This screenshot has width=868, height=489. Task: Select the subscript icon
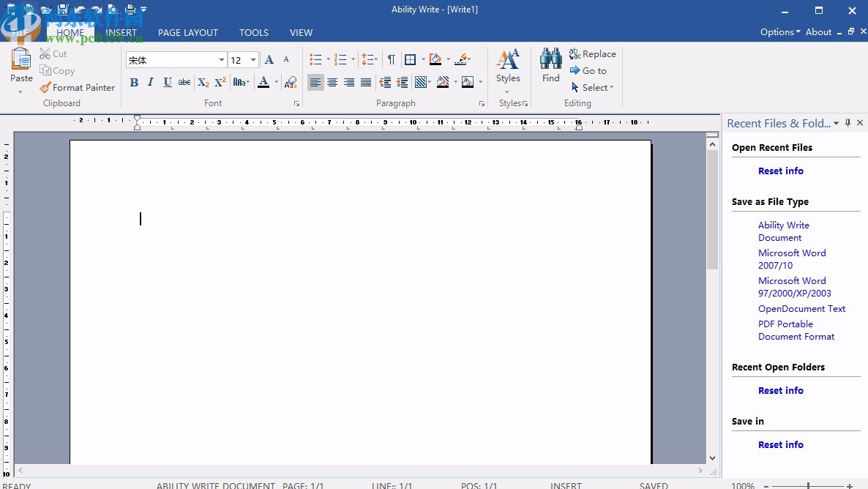(203, 82)
